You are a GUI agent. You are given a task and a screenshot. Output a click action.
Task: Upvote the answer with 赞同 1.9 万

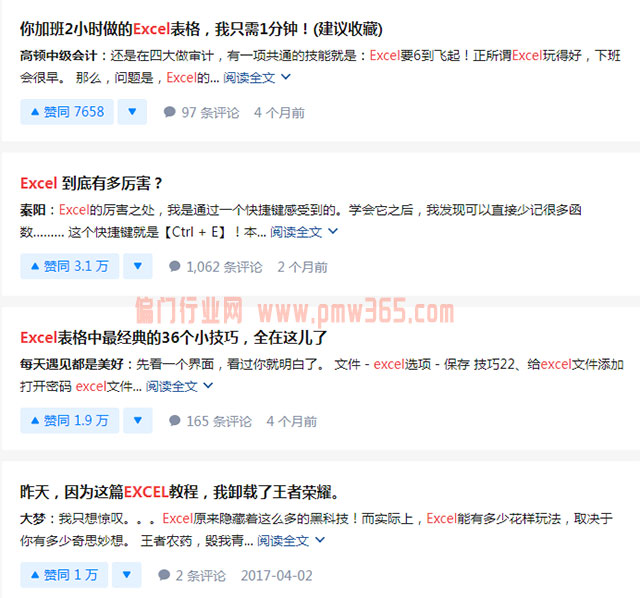(70, 420)
